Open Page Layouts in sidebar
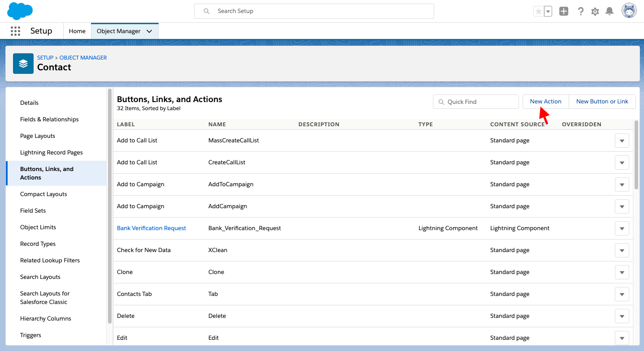644x351 pixels. pos(38,136)
